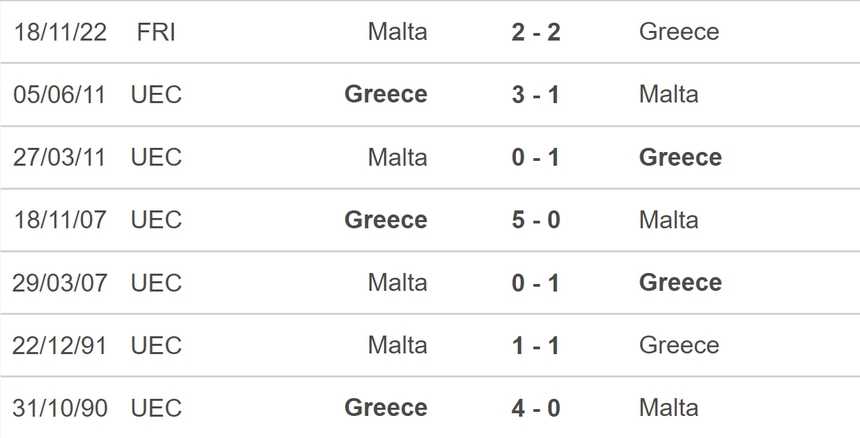Image resolution: width=860 pixels, height=438 pixels.
Task: Open home team Malta in 22/12/91 match
Action: tap(397, 346)
